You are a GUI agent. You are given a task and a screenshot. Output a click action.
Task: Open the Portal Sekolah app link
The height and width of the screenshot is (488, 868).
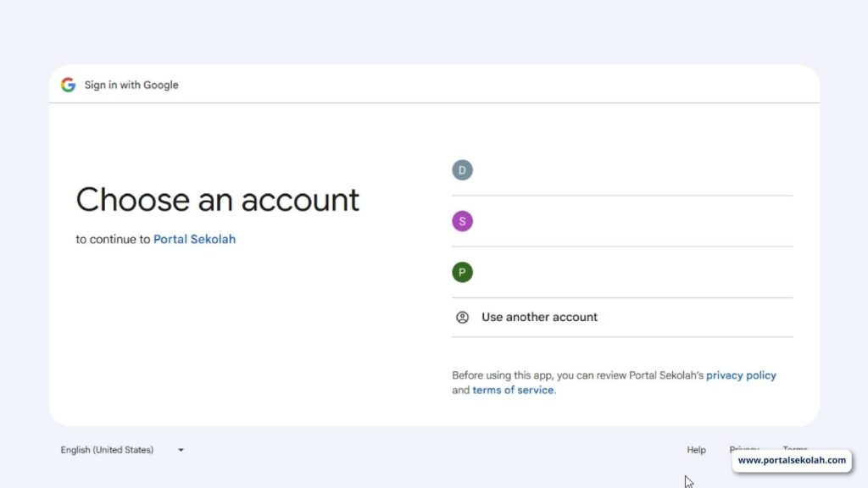194,240
